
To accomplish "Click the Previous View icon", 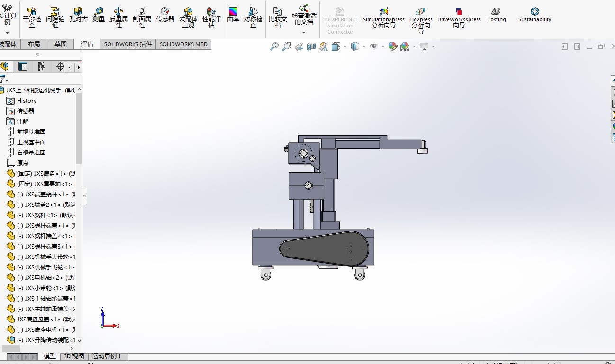I will point(299,46).
